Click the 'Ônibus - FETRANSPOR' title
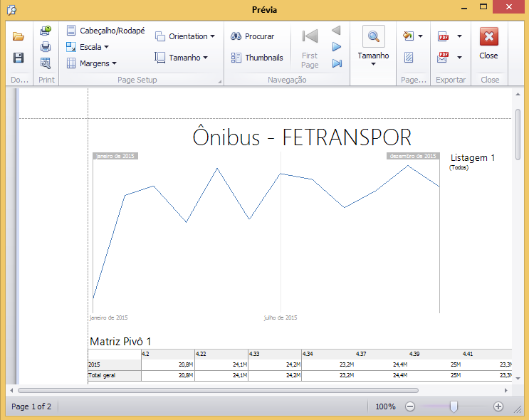The image size is (529, 420). point(302,137)
